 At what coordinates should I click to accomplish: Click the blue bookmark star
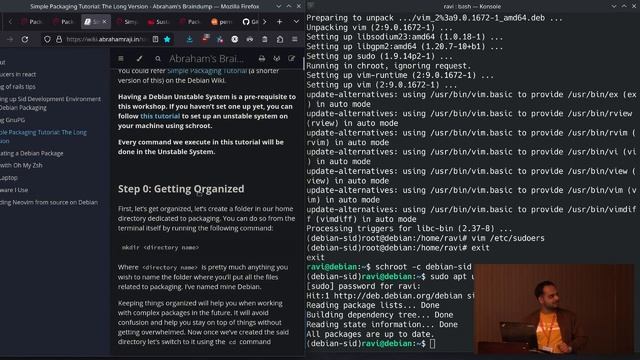[x=167, y=39]
